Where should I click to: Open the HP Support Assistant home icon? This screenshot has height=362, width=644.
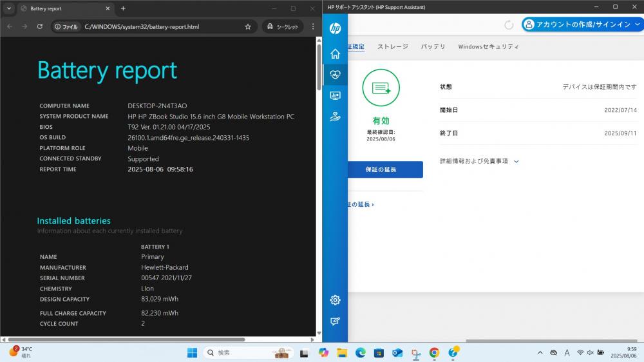[335, 54]
